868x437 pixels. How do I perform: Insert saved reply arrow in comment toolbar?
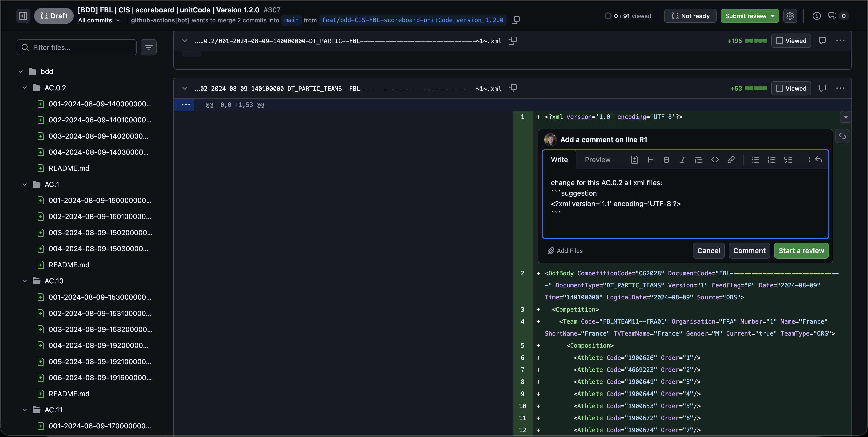[x=818, y=160]
